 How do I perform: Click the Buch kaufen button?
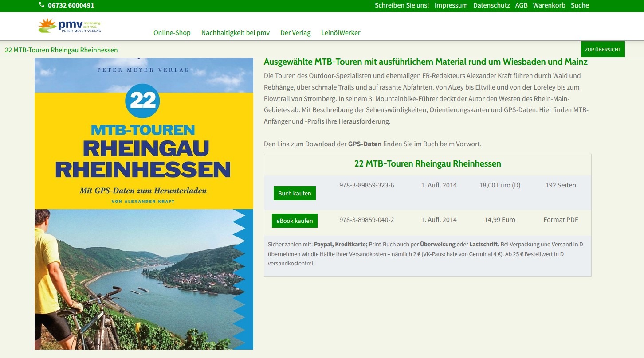pos(295,193)
